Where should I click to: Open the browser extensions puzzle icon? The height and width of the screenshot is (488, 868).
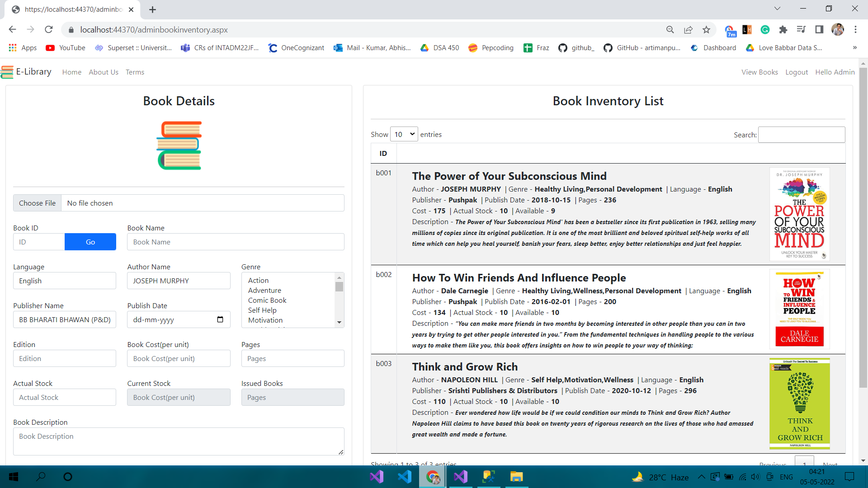pos(783,30)
